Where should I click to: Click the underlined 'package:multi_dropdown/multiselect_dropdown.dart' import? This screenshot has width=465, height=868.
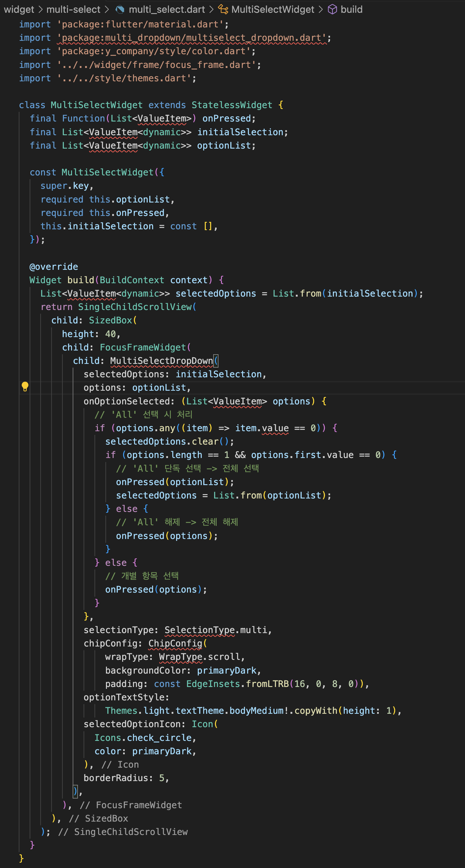tap(192, 38)
